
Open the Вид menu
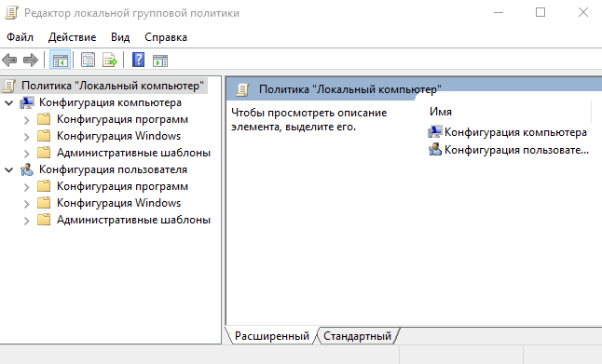[x=120, y=37]
